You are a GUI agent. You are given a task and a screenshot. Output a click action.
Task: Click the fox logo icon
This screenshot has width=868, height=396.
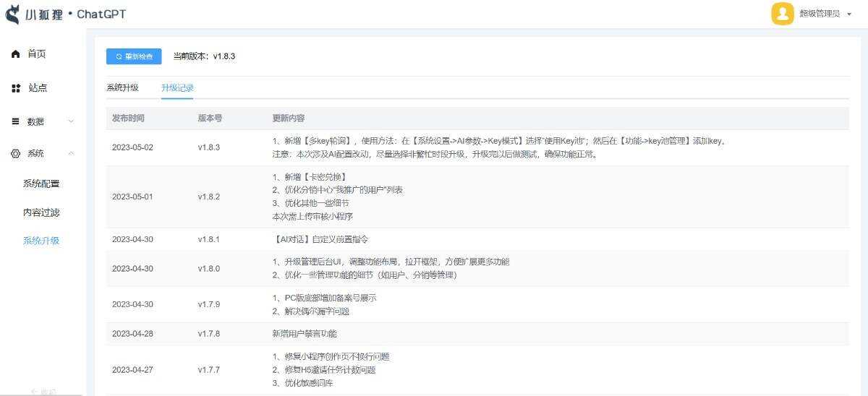point(13,14)
